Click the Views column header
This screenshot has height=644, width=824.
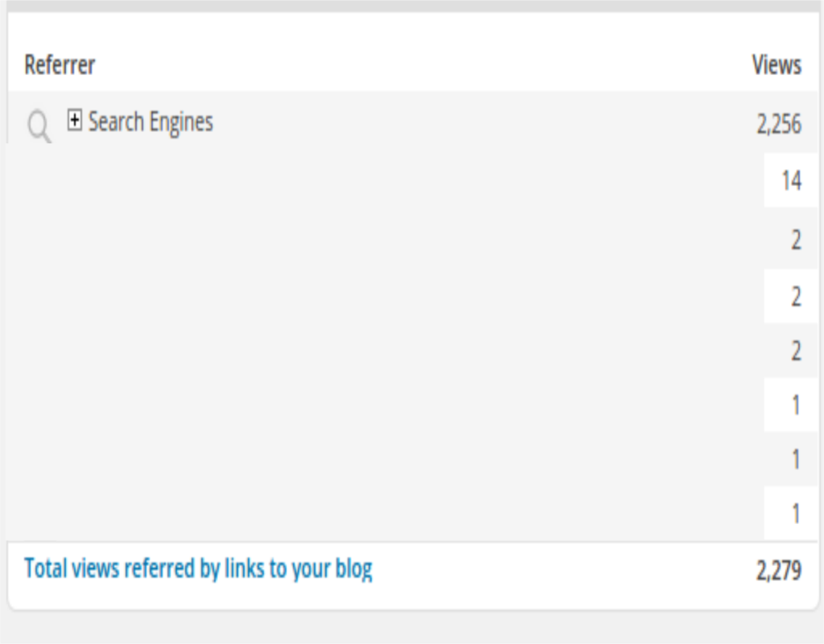(777, 65)
